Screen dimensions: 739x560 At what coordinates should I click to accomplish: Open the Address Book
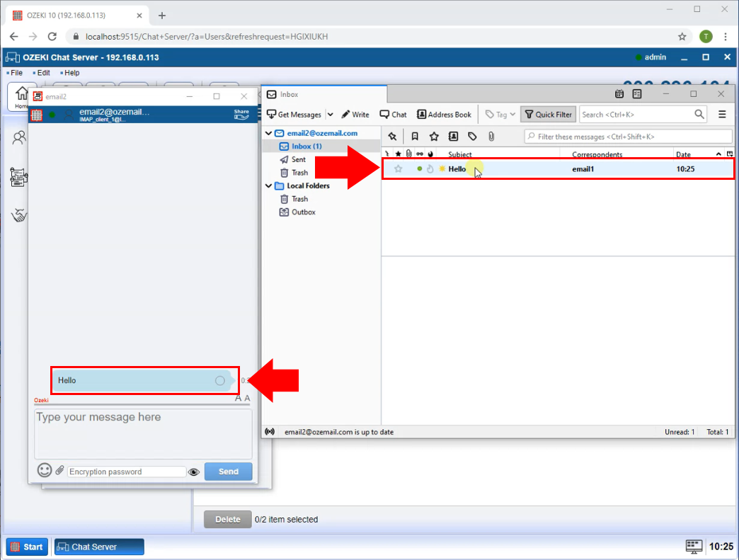pyautogui.click(x=444, y=114)
